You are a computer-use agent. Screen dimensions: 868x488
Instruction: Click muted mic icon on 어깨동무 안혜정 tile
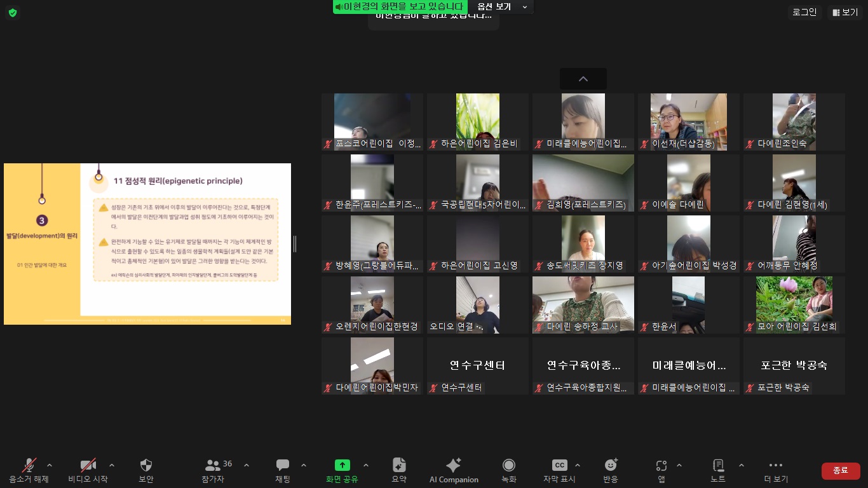pos(750,266)
